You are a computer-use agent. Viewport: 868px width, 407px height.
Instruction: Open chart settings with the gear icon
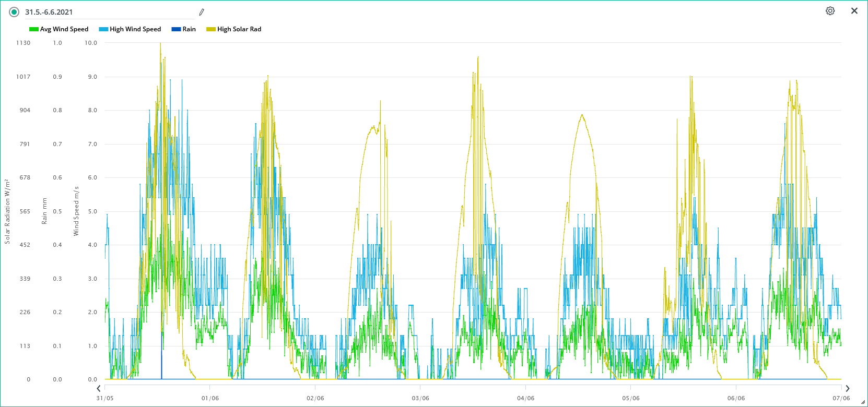click(x=830, y=11)
